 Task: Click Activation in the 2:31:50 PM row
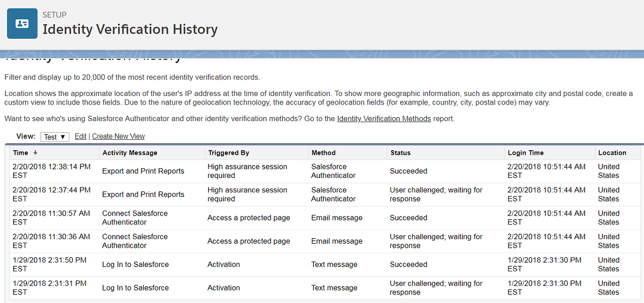tap(224, 264)
